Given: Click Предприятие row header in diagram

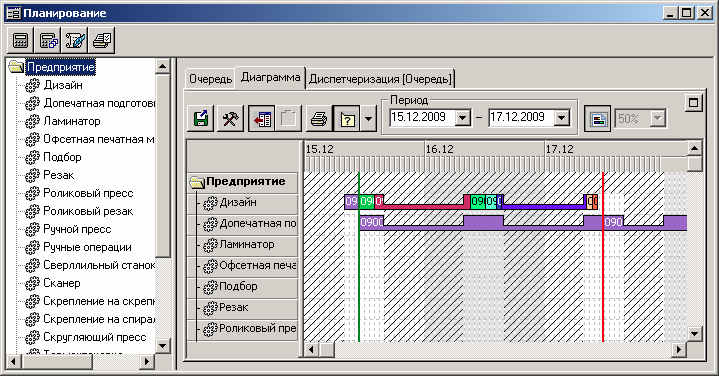Looking at the screenshot, I should [243, 182].
